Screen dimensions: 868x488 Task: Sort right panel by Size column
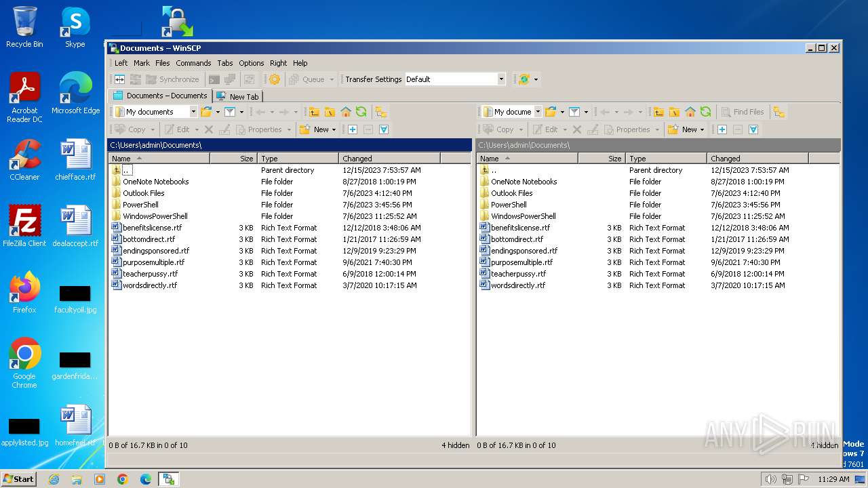[601, 158]
